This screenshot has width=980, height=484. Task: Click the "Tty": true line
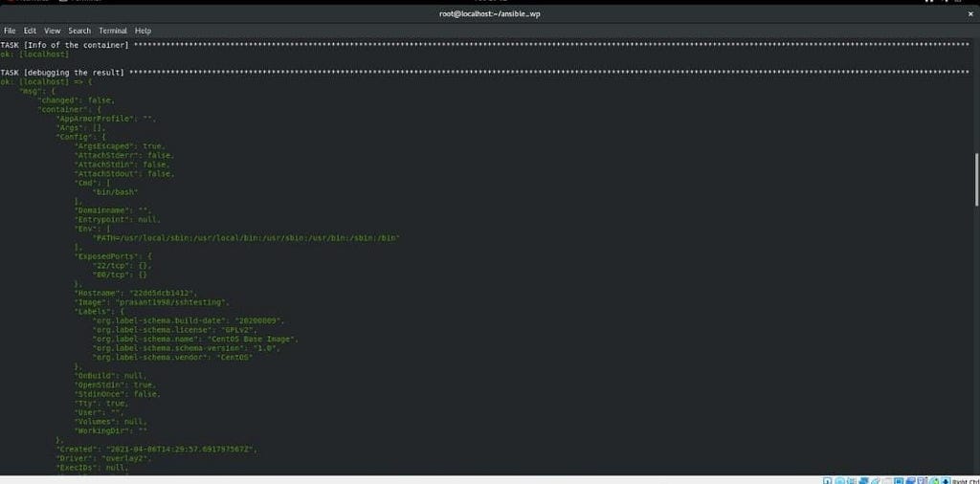tap(101, 404)
